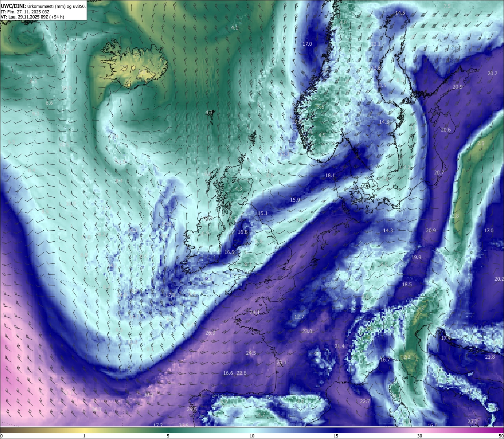
Task: Click the 16.5 value near Wales
Action: tap(229, 252)
